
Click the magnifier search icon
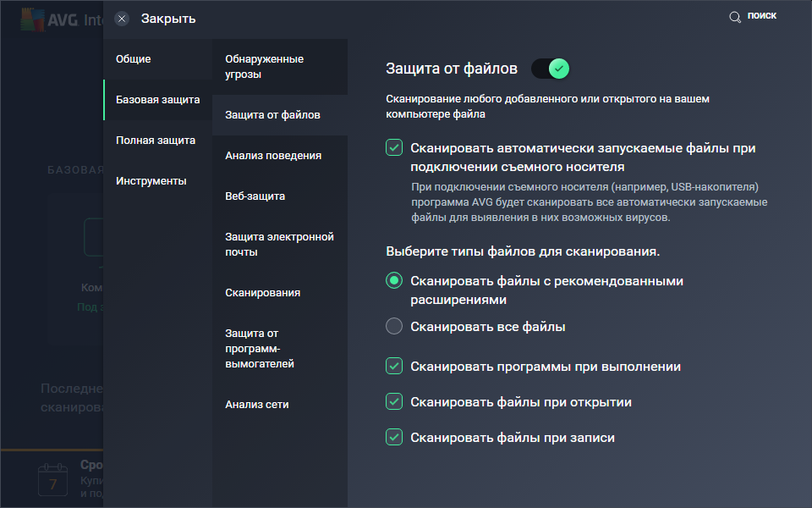[x=735, y=17]
